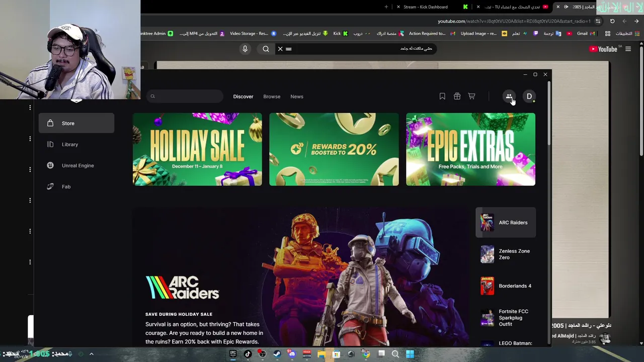Select the Unreal Engine logo icon in sidebar
The height and width of the screenshot is (362, 644).
(x=50, y=165)
